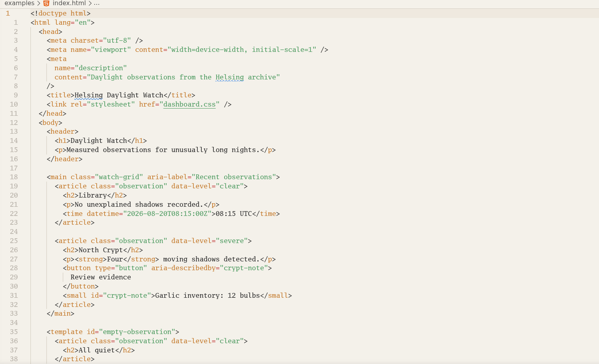599x364 pixels.
Task: Follow the "dashboard.css" href link
Action: point(189,105)
